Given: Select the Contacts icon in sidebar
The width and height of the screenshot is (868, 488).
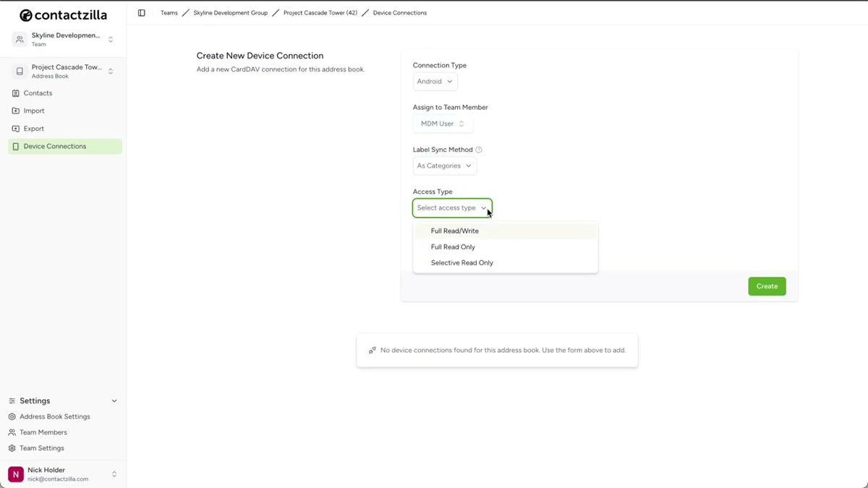Looking at the screenshot, I should coord(15,93).
